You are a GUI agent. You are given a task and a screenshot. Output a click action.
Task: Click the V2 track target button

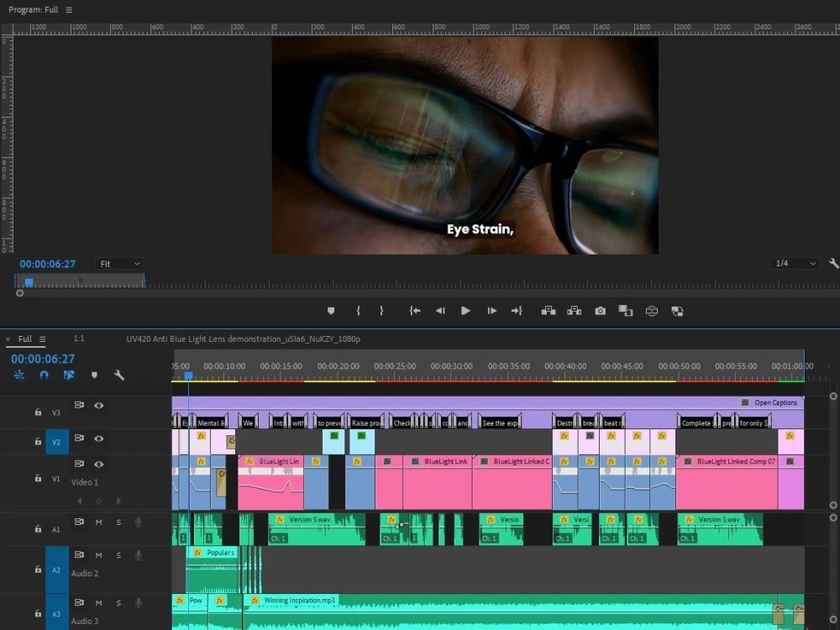(56, 442)
